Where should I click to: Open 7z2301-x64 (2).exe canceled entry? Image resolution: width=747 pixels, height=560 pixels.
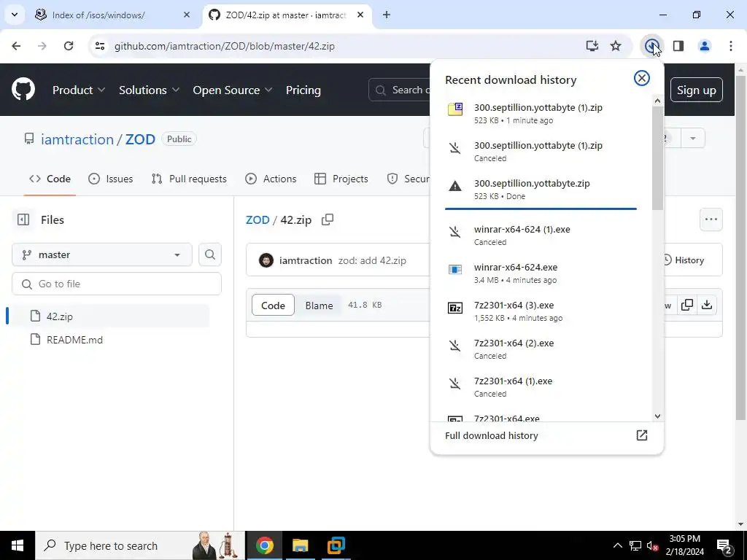click(541, 349)
